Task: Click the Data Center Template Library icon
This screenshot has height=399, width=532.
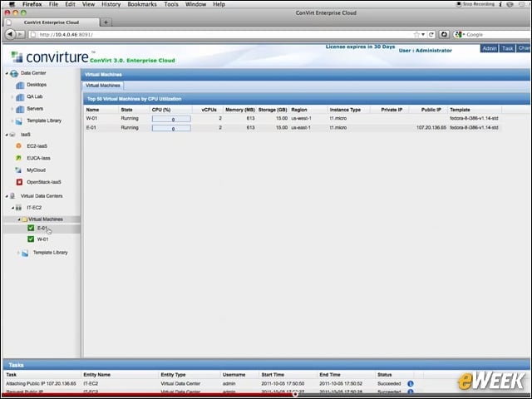Action: 19,121
